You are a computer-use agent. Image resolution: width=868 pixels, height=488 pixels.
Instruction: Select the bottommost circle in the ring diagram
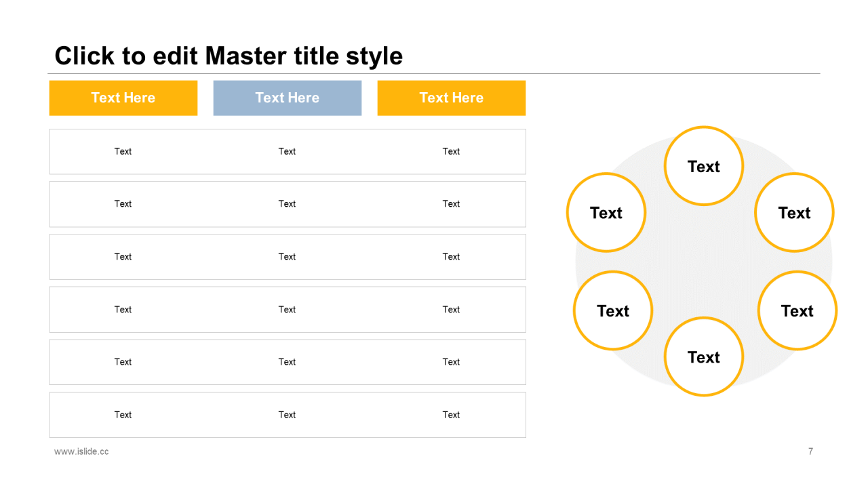pyautogui.click(x=703, y=357)
